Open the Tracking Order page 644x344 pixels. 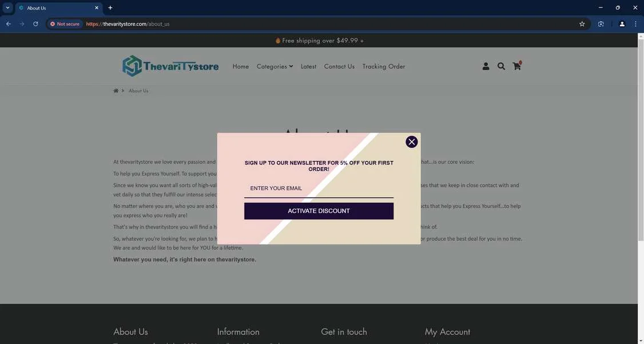[384, 66]
